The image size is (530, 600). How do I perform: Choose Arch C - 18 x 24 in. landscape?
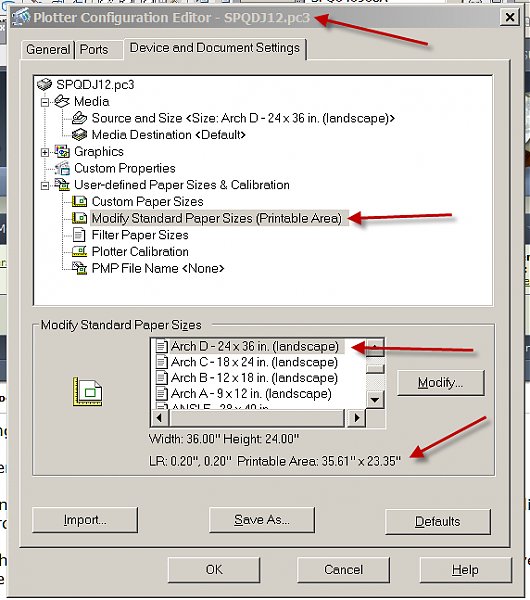pos(254,362)
